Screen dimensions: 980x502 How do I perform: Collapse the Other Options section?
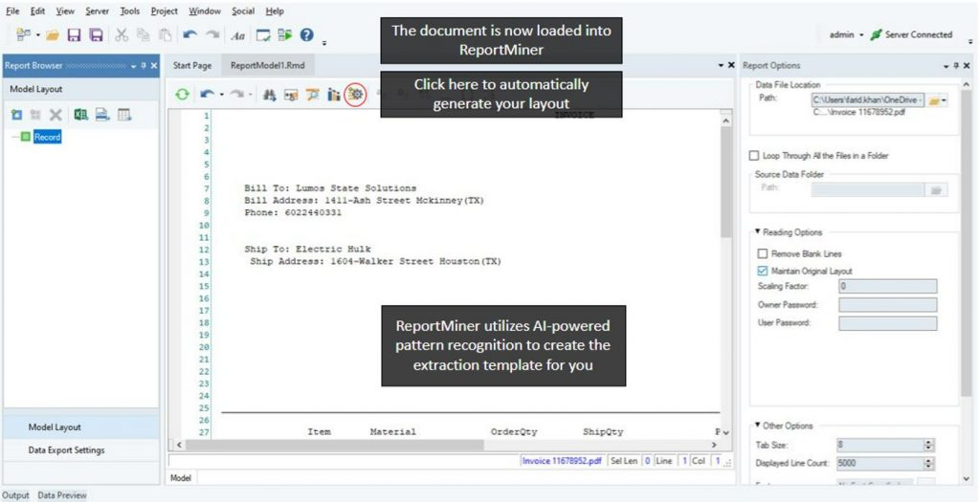(758, 426)
